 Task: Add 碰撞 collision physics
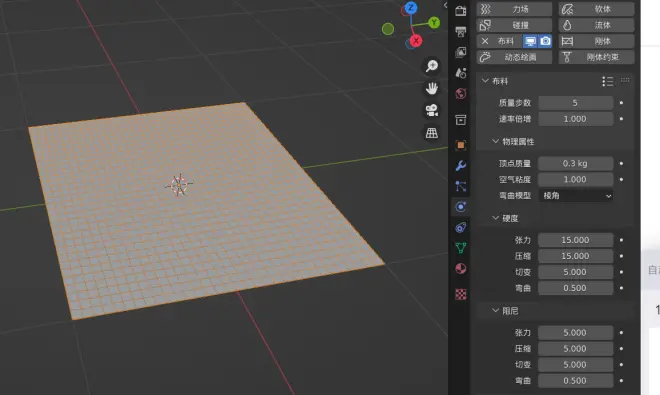pos(514,25)
